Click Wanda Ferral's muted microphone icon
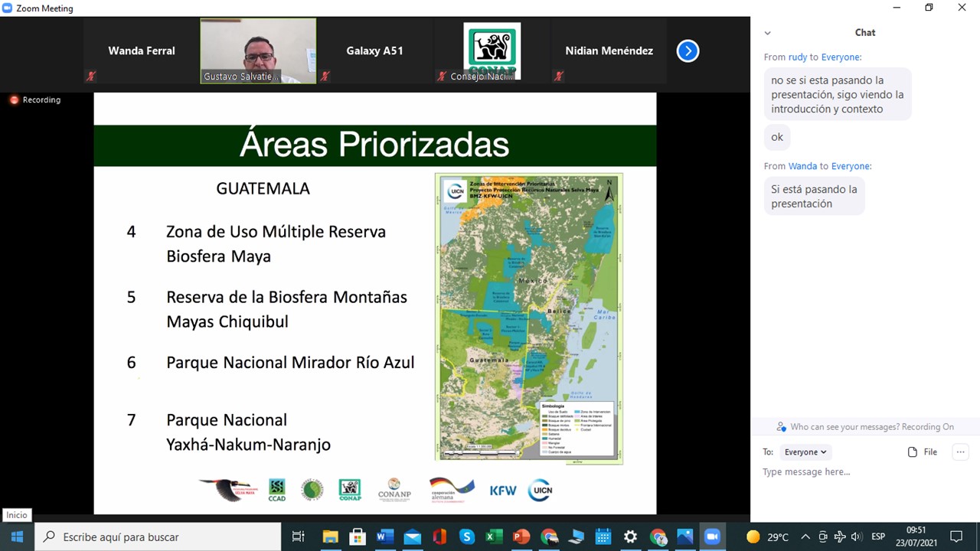980x551 pixels. coord(91,76)
